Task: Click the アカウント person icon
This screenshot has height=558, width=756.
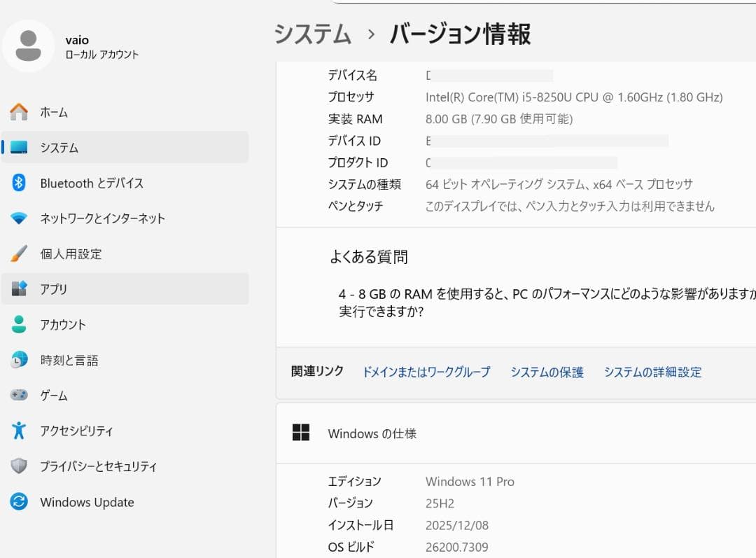Action: tap(17, 325)
